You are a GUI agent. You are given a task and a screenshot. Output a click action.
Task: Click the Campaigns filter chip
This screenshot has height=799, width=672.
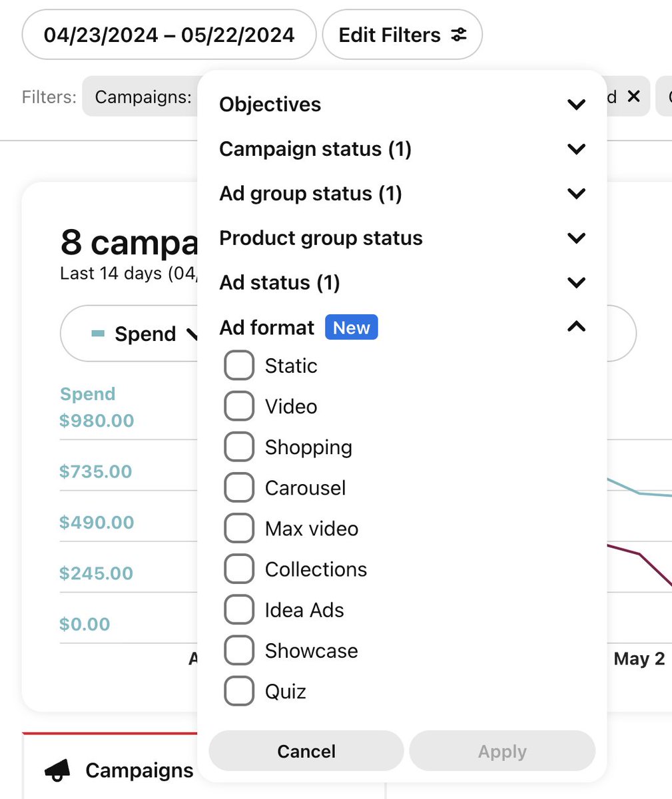[x=141, y=97]
